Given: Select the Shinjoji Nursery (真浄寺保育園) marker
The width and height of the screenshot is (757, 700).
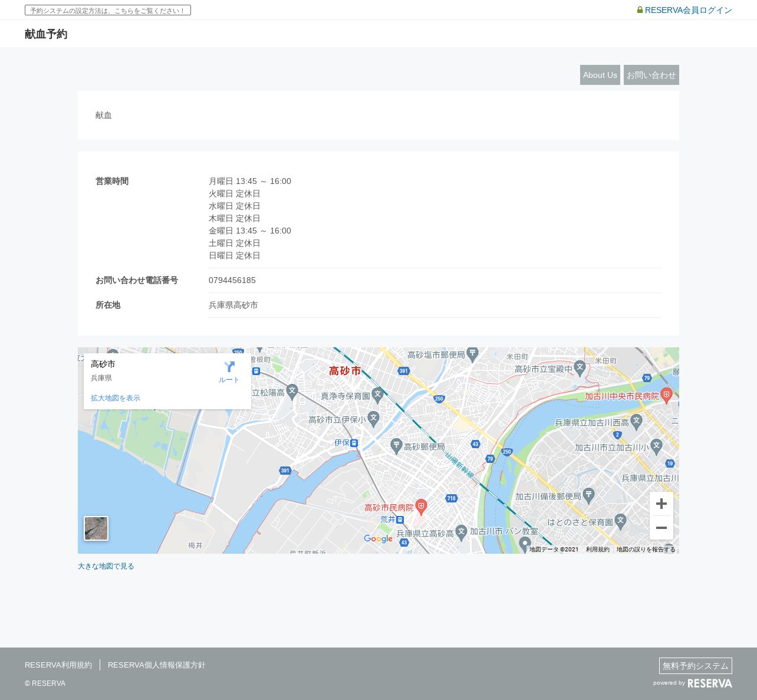Looking at the screenshot, I should coord(378,395).
